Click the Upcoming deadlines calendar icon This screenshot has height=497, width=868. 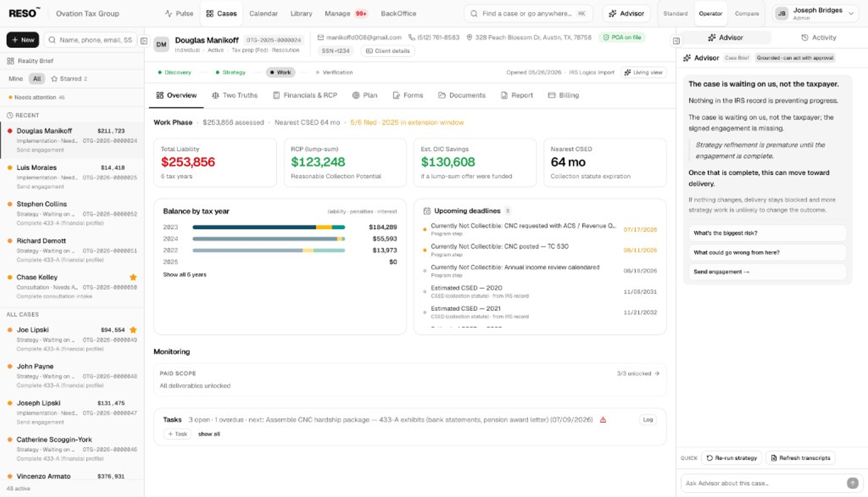point(427,211)
